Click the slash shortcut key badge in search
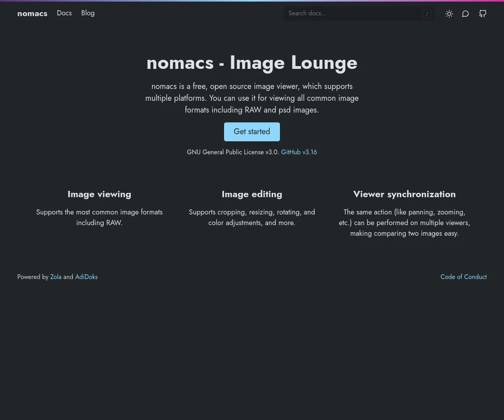Image resolution: width=504 pixels, height=420 pixels. [427, 14]
